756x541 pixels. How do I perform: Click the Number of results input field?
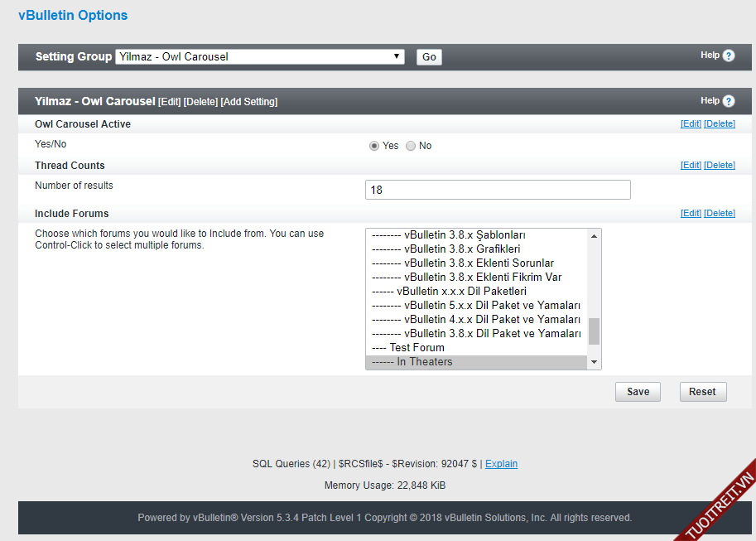[x=498, y=190]
